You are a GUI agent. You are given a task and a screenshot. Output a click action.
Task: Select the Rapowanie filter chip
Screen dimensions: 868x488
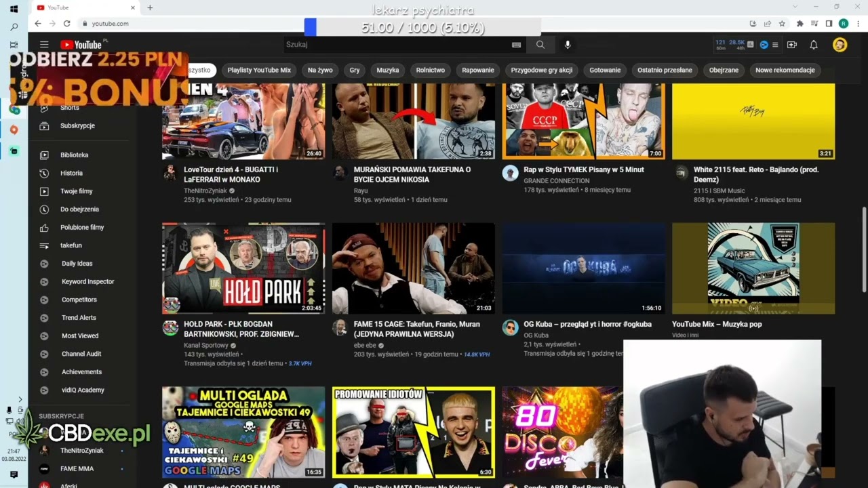tap(478, 70)
